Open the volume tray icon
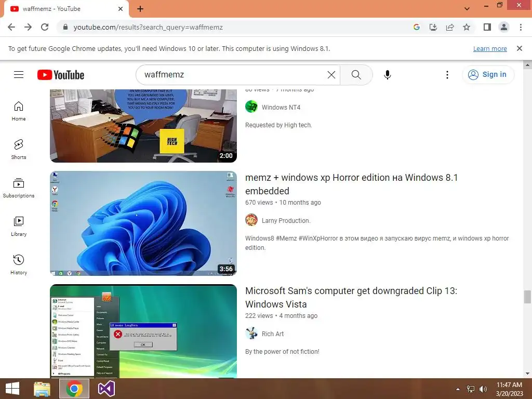The image size is (532, 399). click(483, 389)
